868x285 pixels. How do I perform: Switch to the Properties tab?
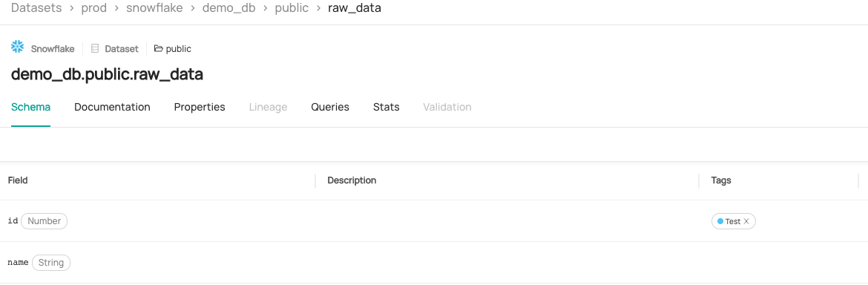pos(200,108)
